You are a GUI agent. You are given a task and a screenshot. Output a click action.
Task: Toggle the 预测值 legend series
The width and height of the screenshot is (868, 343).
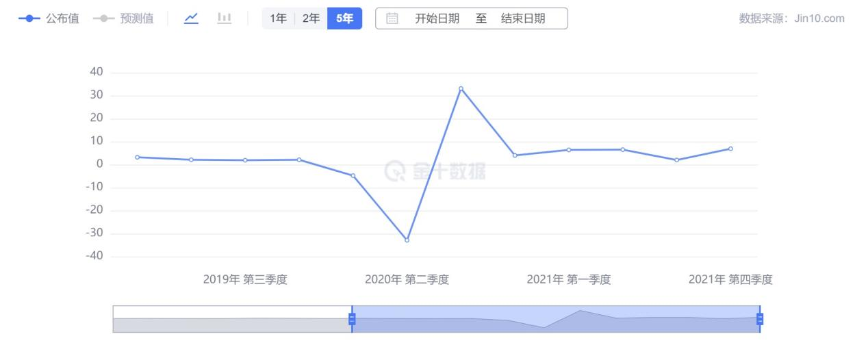(x=123, y=18)
